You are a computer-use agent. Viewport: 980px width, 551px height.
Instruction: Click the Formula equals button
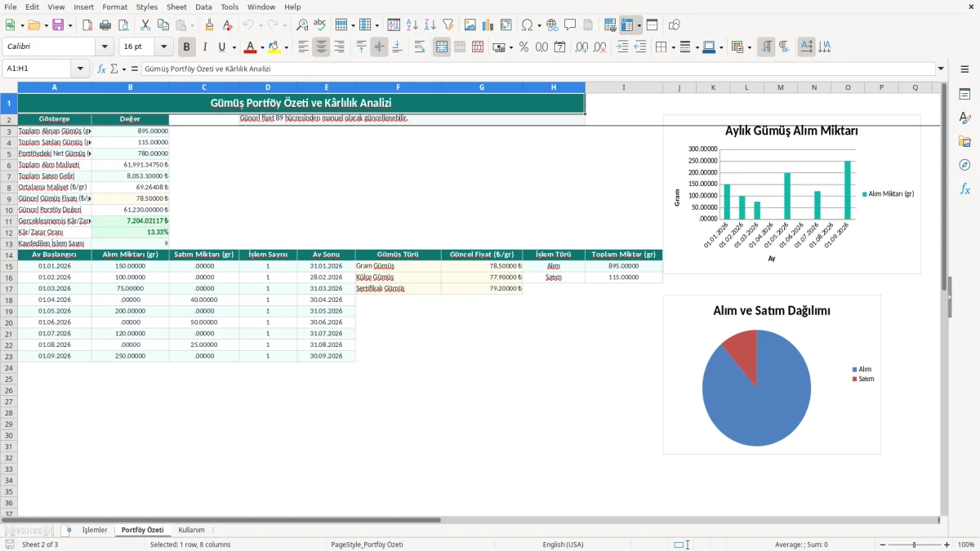click(x=135, y=69)
